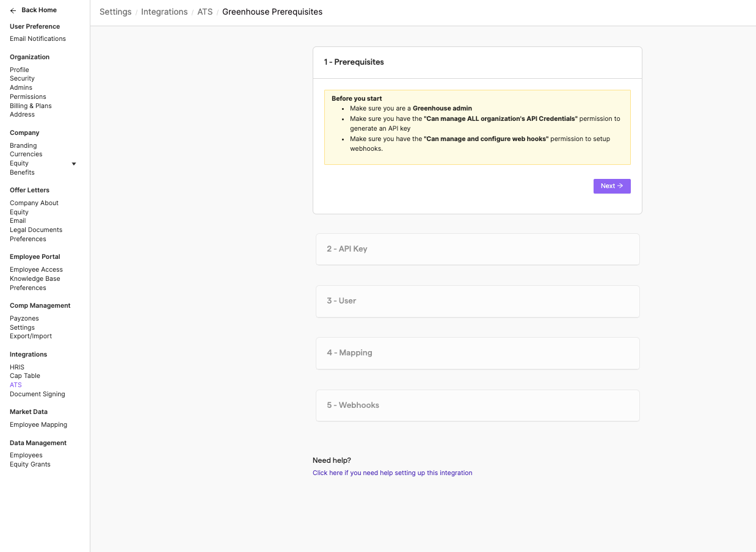Open Cap Table integrations
This screenshot has width=756, height=552.
coord(25,376)
